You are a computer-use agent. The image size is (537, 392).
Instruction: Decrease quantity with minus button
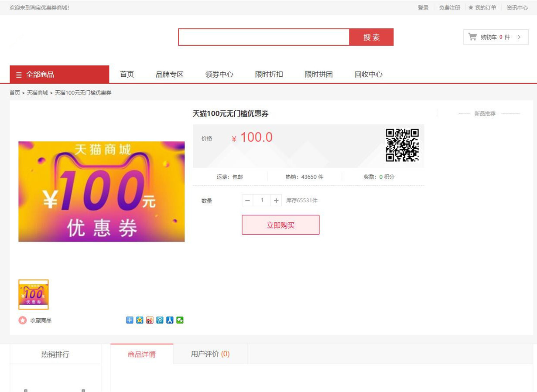click(x=248, y=201)
